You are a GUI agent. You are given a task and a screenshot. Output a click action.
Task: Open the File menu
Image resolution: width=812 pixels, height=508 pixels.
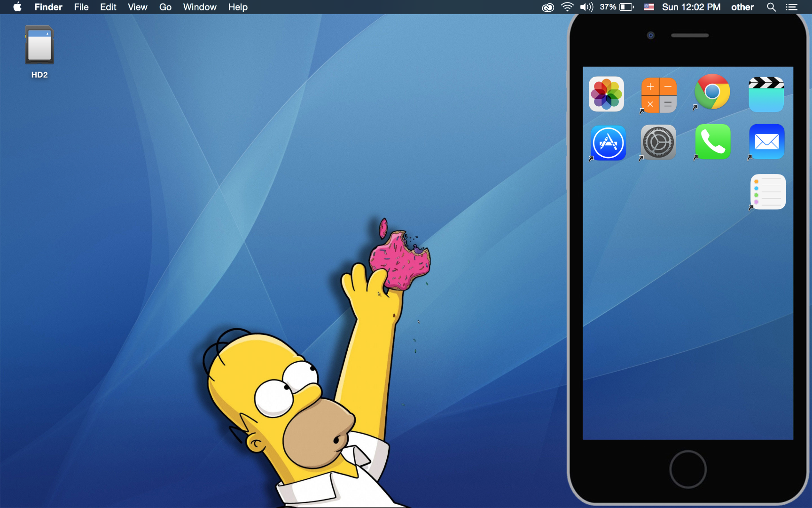pos(81,7)
